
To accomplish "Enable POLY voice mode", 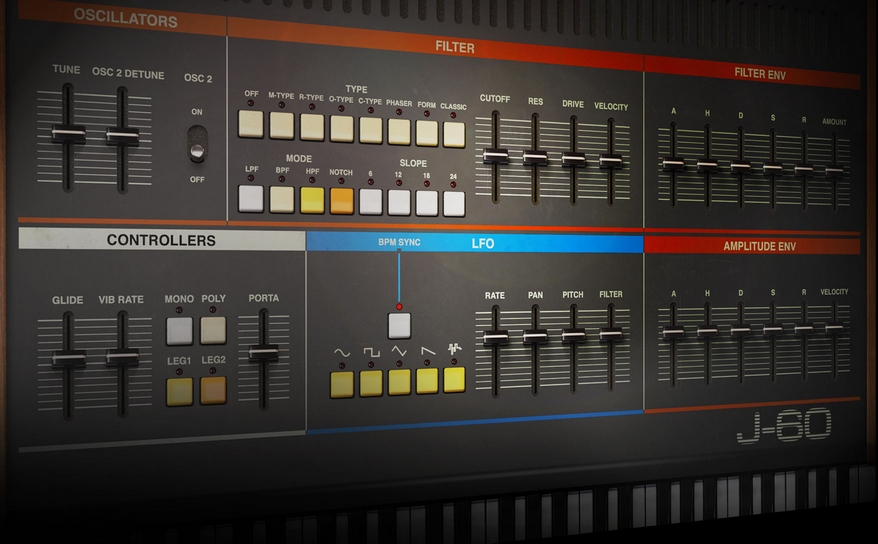I will tap(213, 330).
